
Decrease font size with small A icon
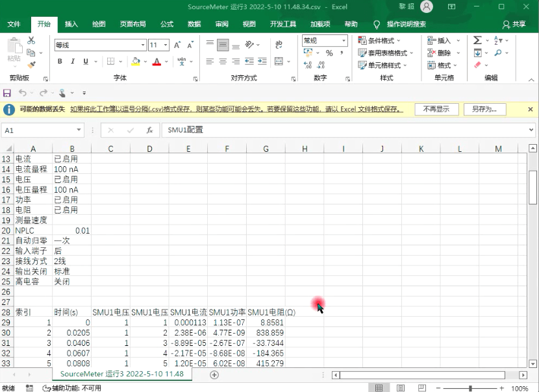tap(190, 45)
